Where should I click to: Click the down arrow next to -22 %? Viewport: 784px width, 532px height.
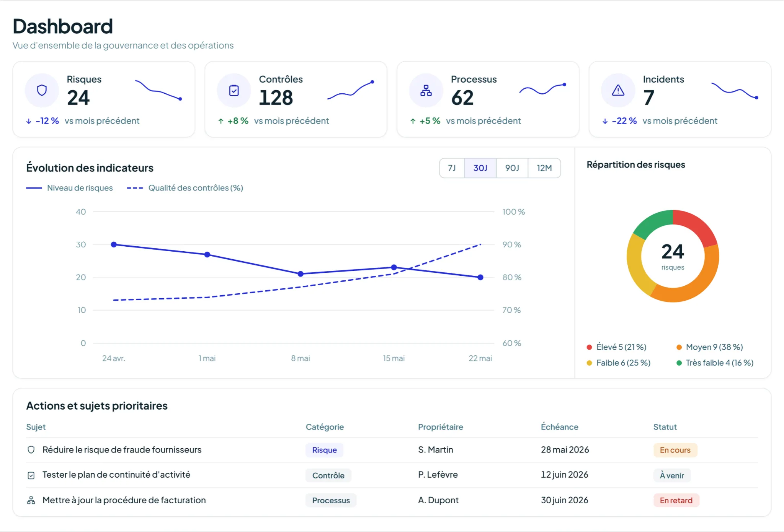[x=605, y=121]
